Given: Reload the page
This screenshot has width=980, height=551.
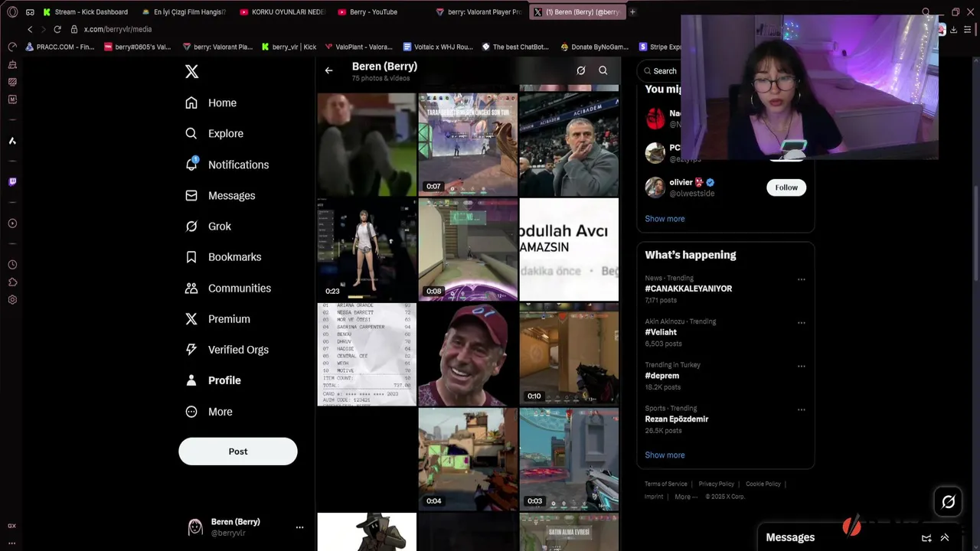Looking at the screenshot, I should point(57,29).
